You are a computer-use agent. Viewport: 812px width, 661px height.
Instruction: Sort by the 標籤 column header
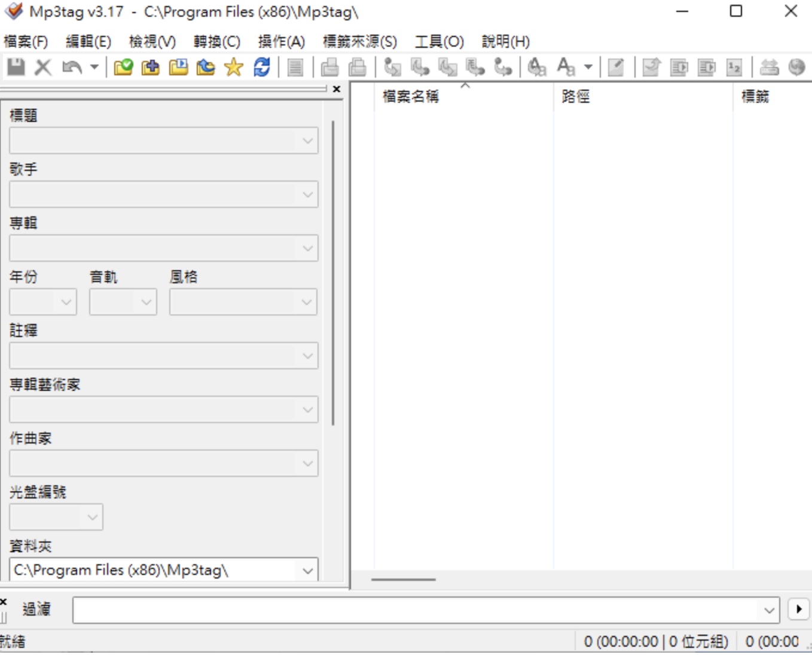773,96
